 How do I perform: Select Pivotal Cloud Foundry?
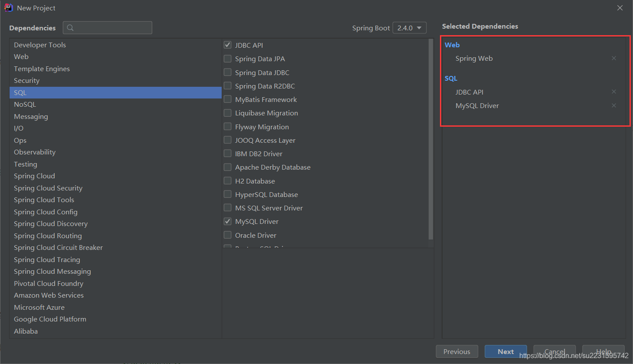[115, 283]
